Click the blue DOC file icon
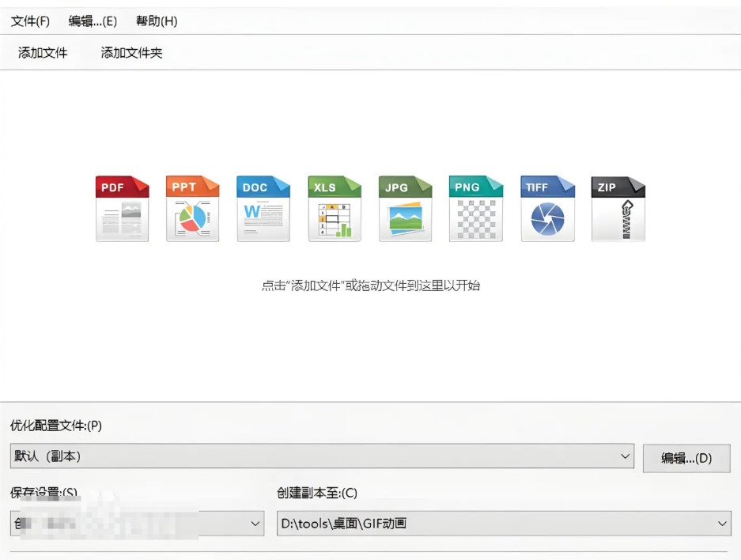 click(263, 208)
